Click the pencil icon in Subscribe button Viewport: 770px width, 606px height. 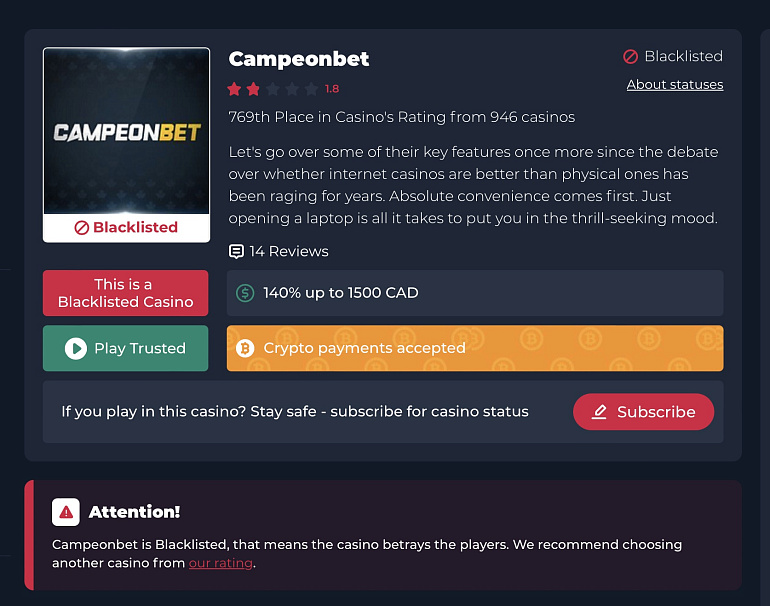[x=599, y=412]
